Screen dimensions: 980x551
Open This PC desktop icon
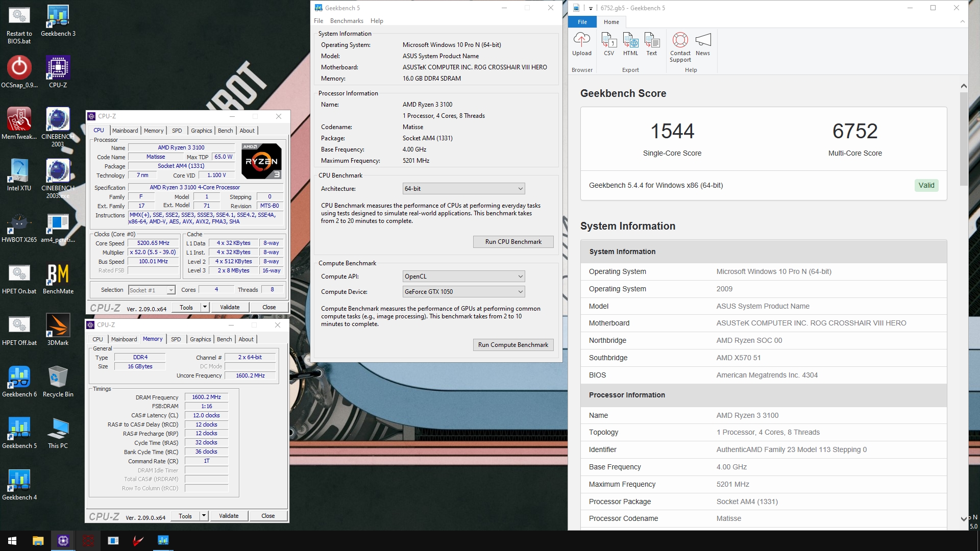58,433
